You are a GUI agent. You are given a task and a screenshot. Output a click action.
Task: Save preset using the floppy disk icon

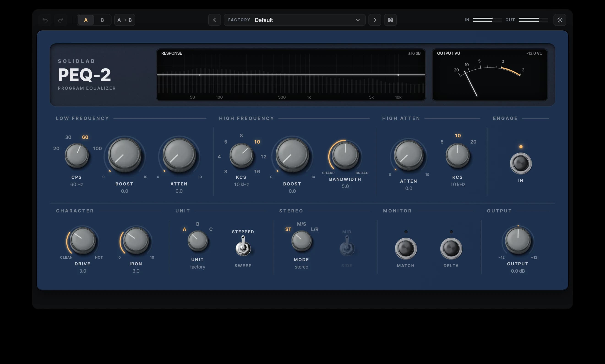(x=390, y=20)
